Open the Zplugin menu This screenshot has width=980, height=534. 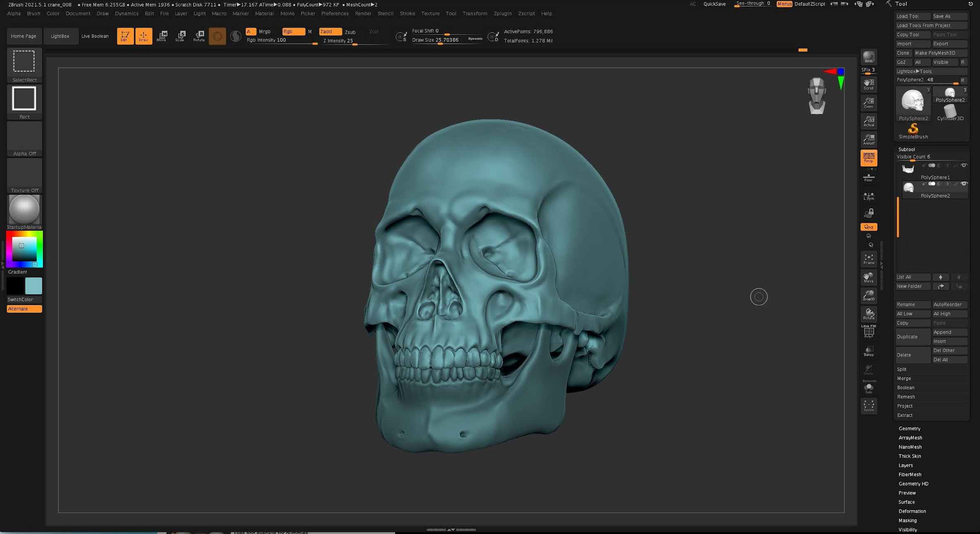click(x=502, y=13)
